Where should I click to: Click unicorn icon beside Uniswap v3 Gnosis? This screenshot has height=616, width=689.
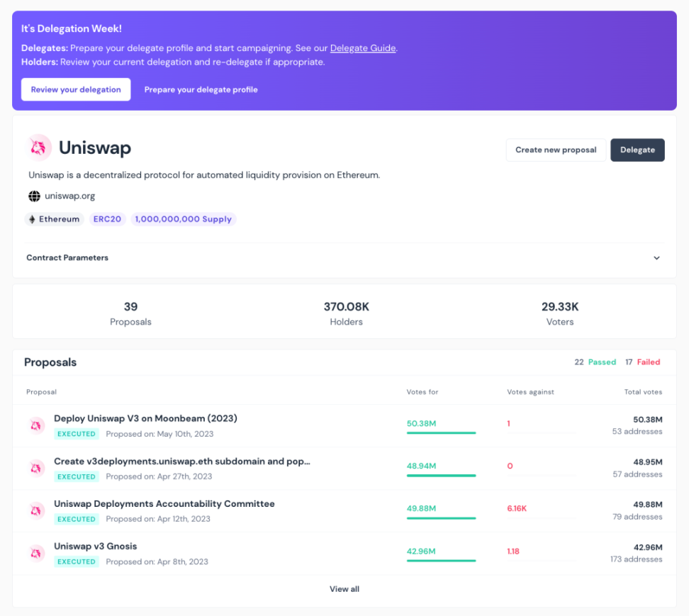tap(36, 553)
